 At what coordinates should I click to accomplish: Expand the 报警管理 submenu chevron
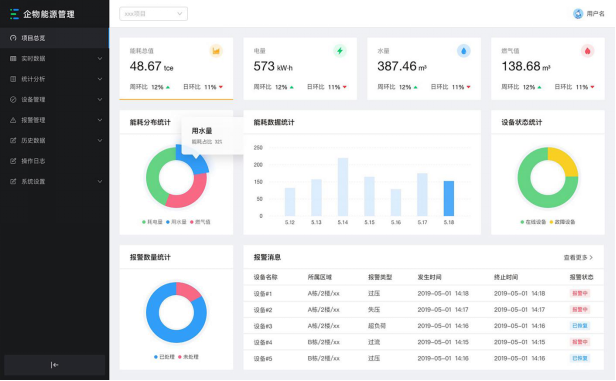tap(100, 120)
